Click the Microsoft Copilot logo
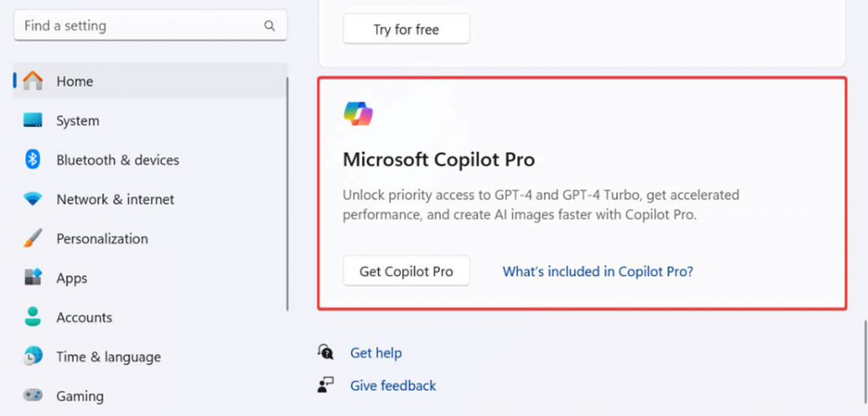The image size is (868, 416). click(359, 113)
